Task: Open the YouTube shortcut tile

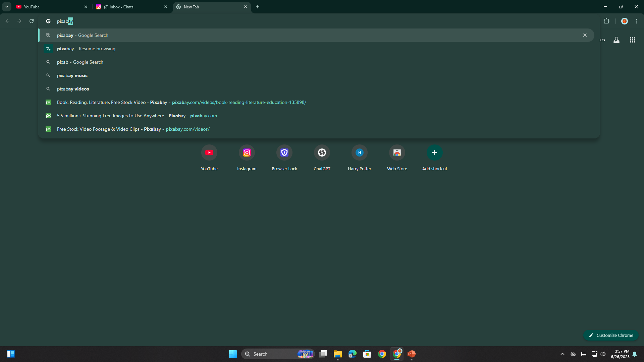Action: tap(209, 158)
